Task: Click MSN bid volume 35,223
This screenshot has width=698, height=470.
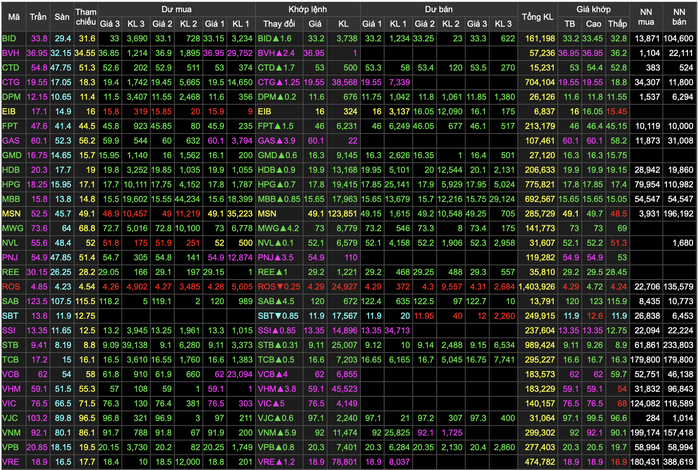Action: pos(240,214)
